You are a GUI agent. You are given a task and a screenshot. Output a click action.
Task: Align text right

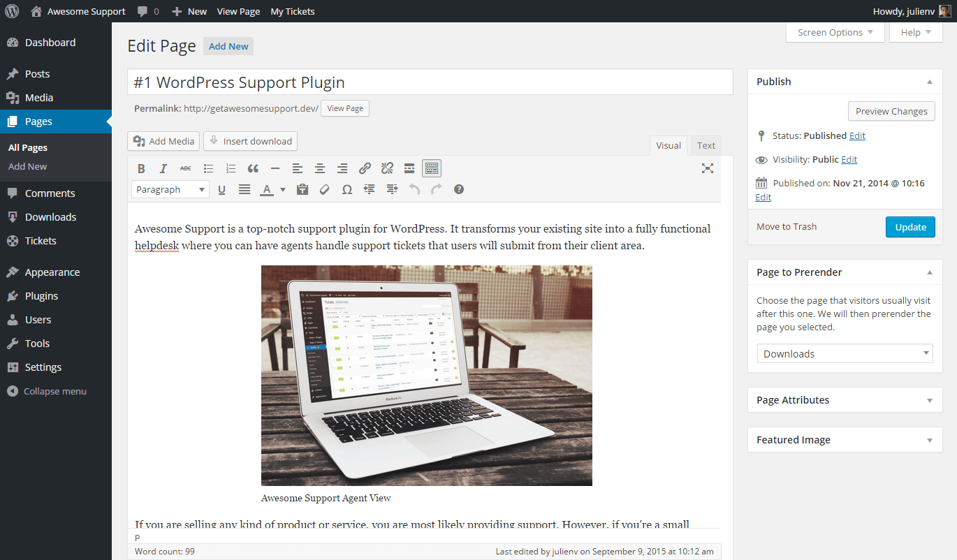[342, 168]
